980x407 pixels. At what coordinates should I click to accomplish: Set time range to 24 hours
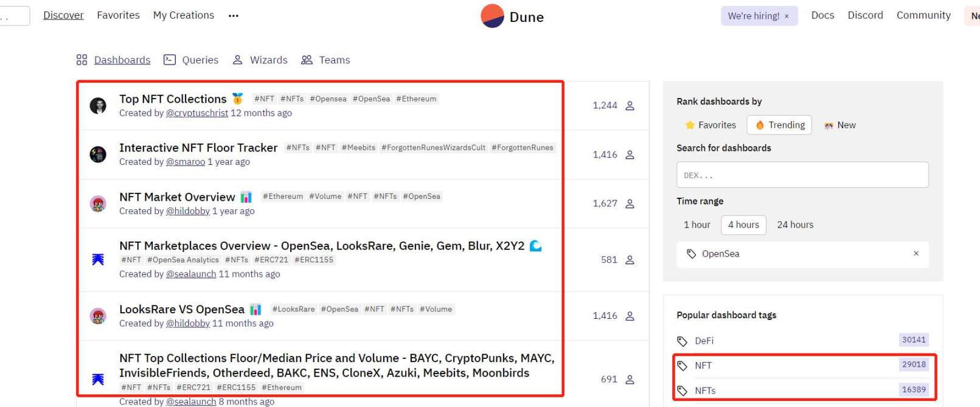point(795,224)
